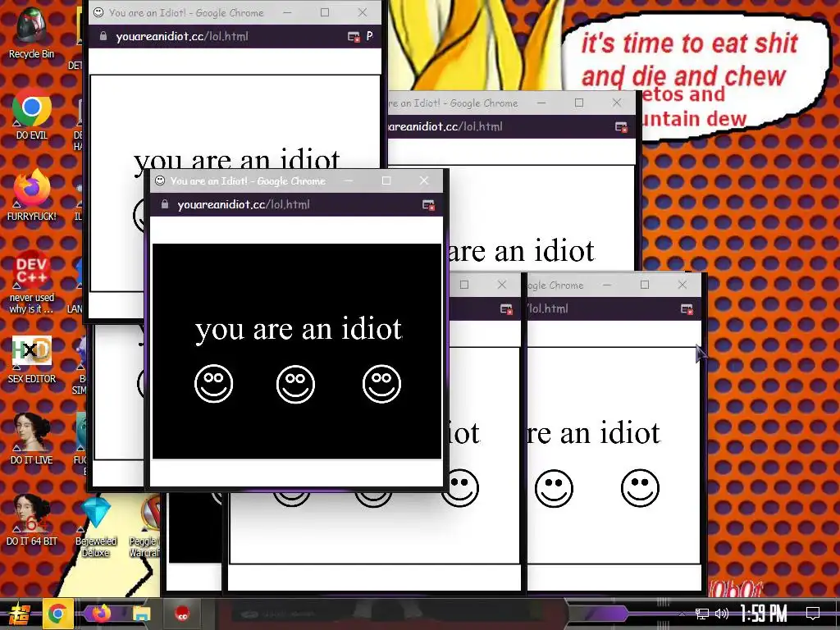The width and height of the screenshot is (840, 630).
Task: Click the lock icon in the front black window
Action: [165, 204]
